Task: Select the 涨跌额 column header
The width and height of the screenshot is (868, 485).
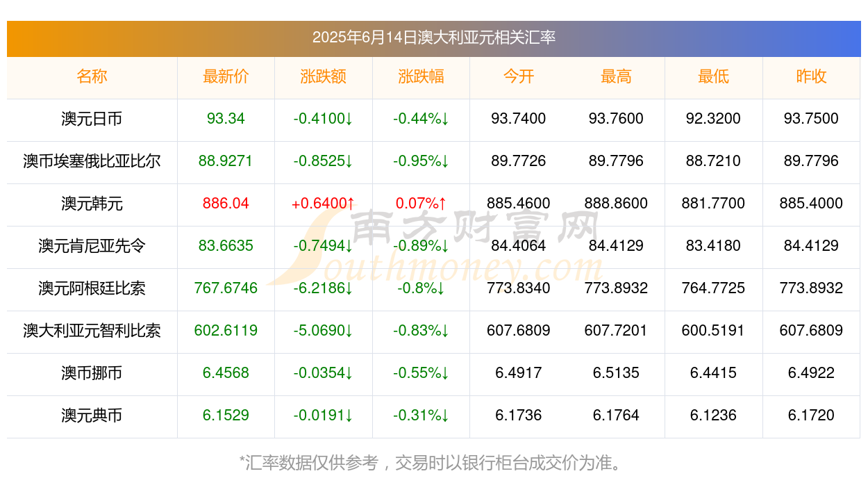Action: point(323,76)
